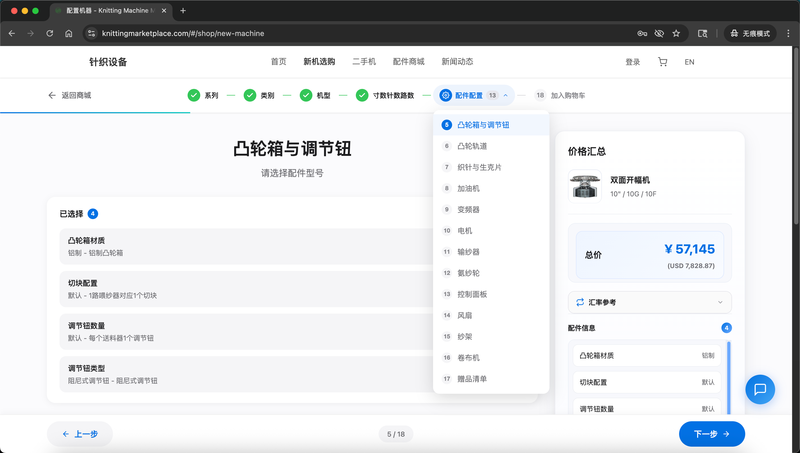Click the machine thumbnail in 价格汇总

(x=584, y=185)
